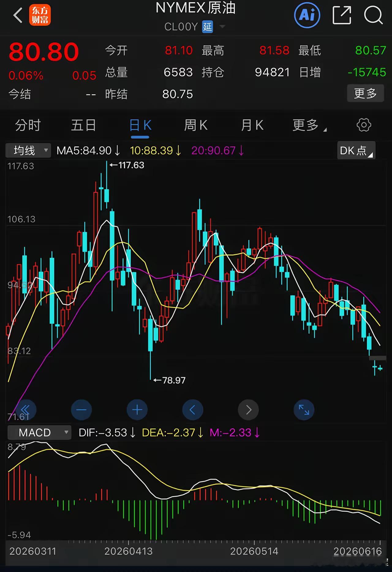Click the 今开 value 81.10
Image resolution: width=392 pixels, height=572 pixels.
click(179, 50)
